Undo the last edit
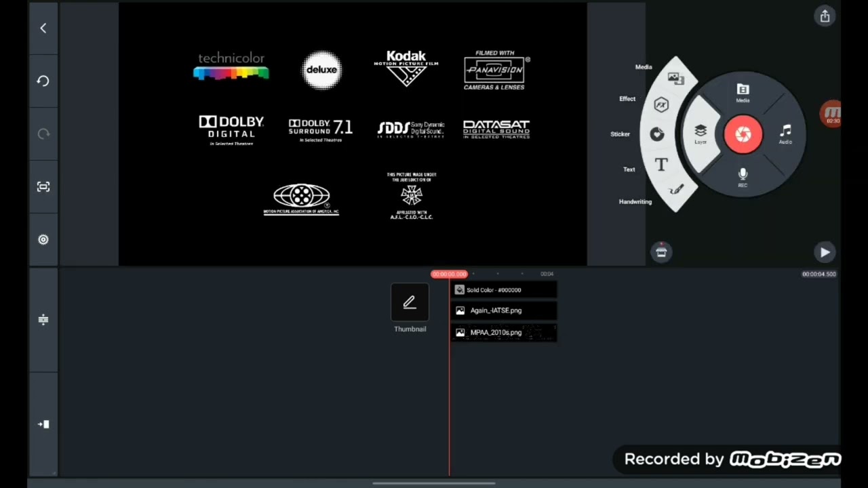The width and height of the screenshot is (868, 488). (43, 81)
